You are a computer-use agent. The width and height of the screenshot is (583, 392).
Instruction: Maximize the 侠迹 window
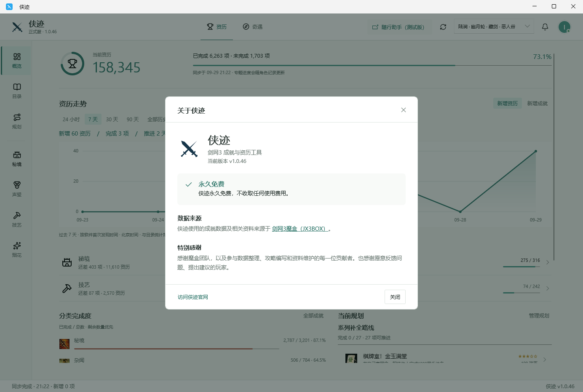(x=554, y=6)
